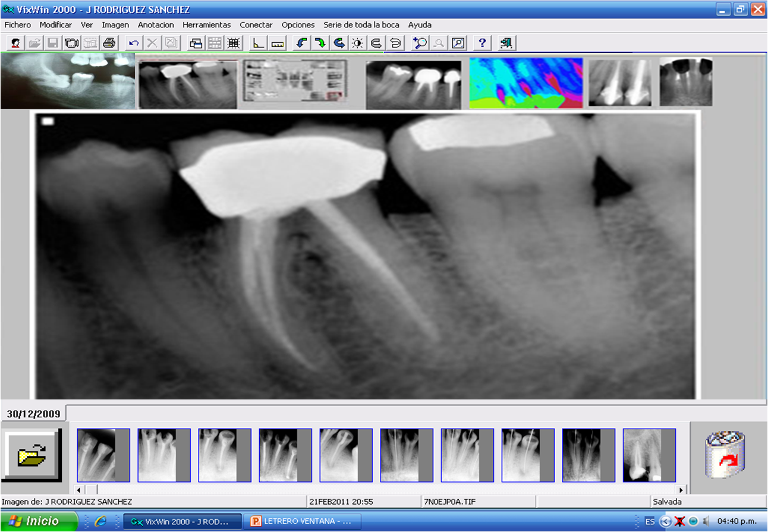Rotate image right with green arrow
Screen dimensions: 768x532
320,43
